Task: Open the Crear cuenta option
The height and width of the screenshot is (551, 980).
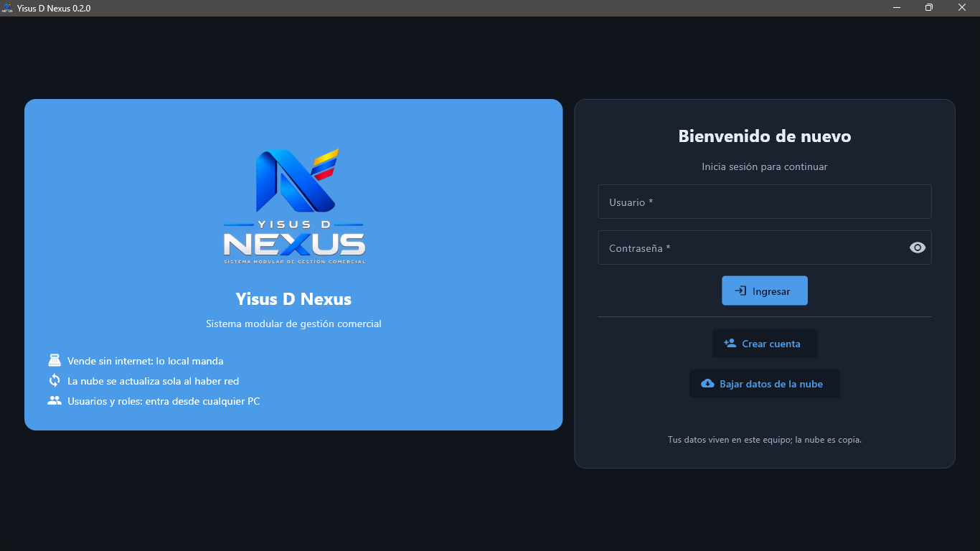Action: [x=765, y=344]
